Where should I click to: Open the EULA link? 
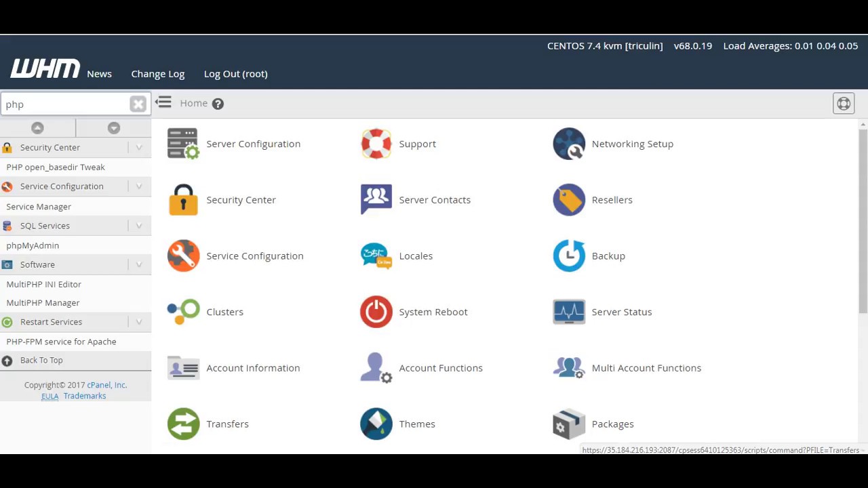coord(50,396)
